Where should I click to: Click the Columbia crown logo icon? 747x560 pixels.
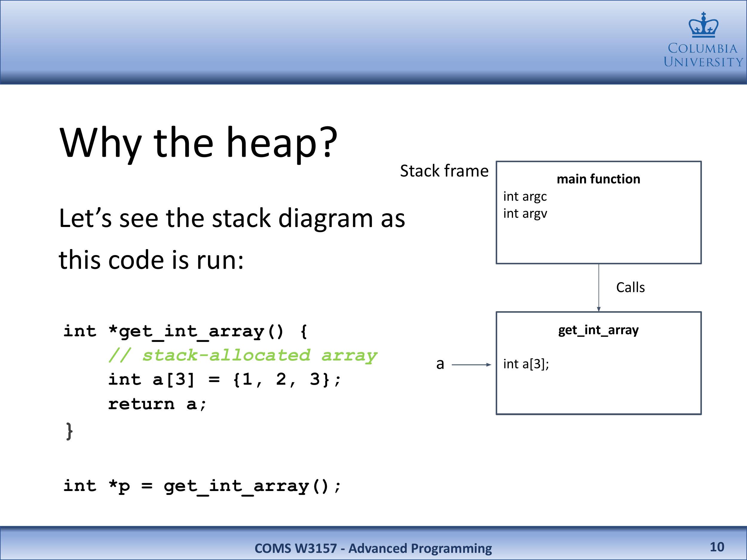pos(703,25)
